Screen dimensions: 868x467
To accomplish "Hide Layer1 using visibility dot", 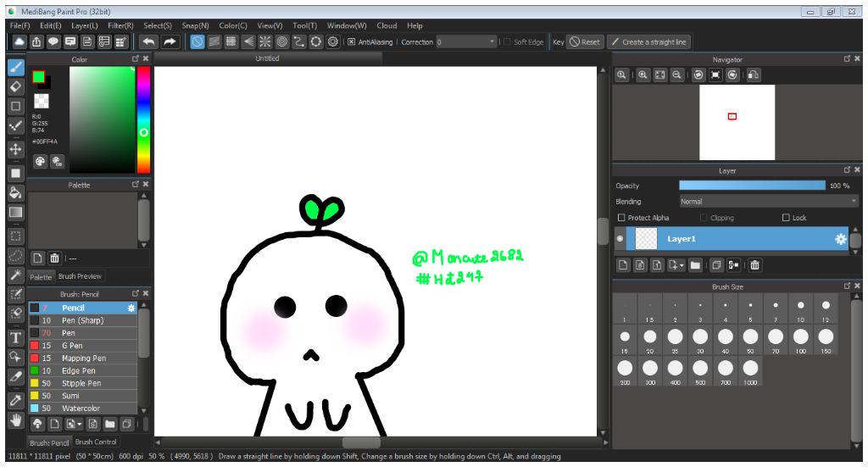I will 620,239.
